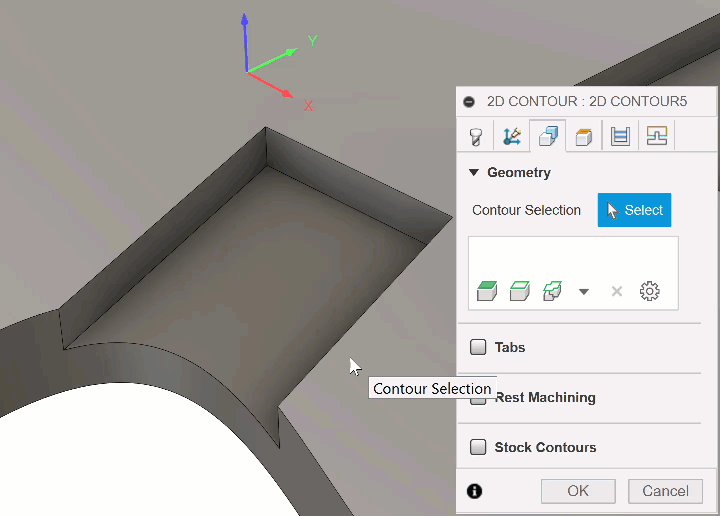Screen dimensions: 720x516
Task: Switch to the Geometry tab icon
Action: pos(548,136)
